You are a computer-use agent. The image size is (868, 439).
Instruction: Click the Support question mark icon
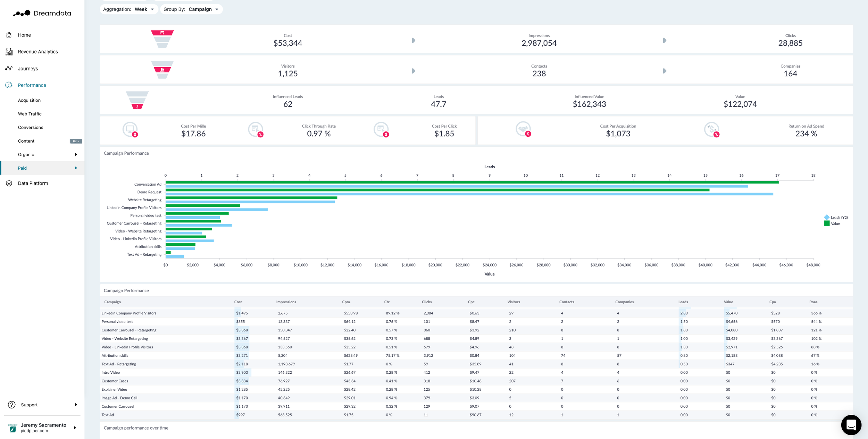pyautogui.click(x=12, y=405)
